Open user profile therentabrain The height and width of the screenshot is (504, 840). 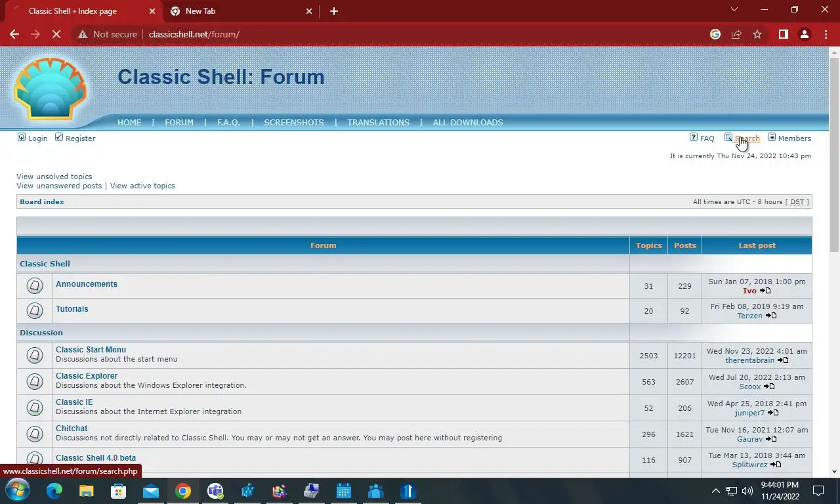pyautogui.click(x=749, y=360)
